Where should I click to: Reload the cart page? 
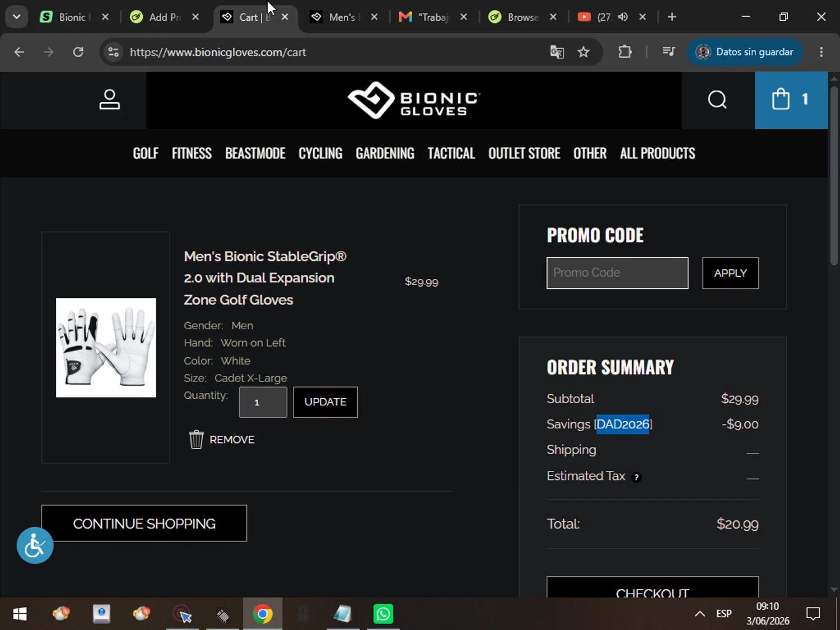pos(78,52)
